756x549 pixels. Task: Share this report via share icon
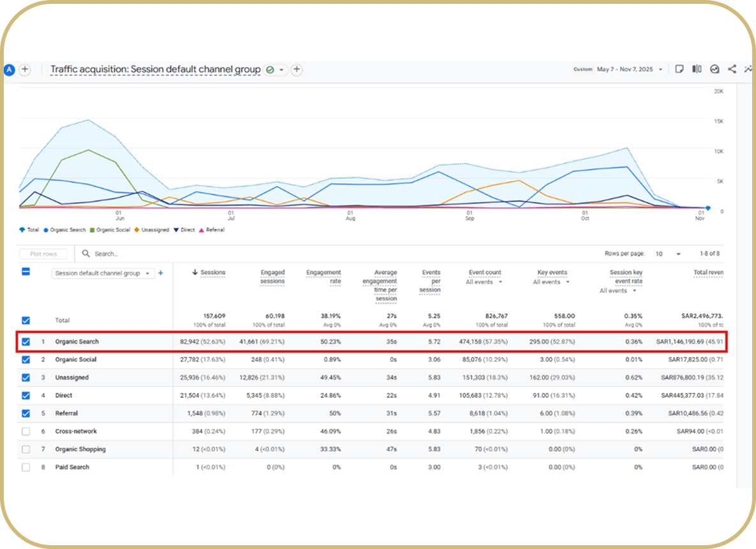coord(732,69)
